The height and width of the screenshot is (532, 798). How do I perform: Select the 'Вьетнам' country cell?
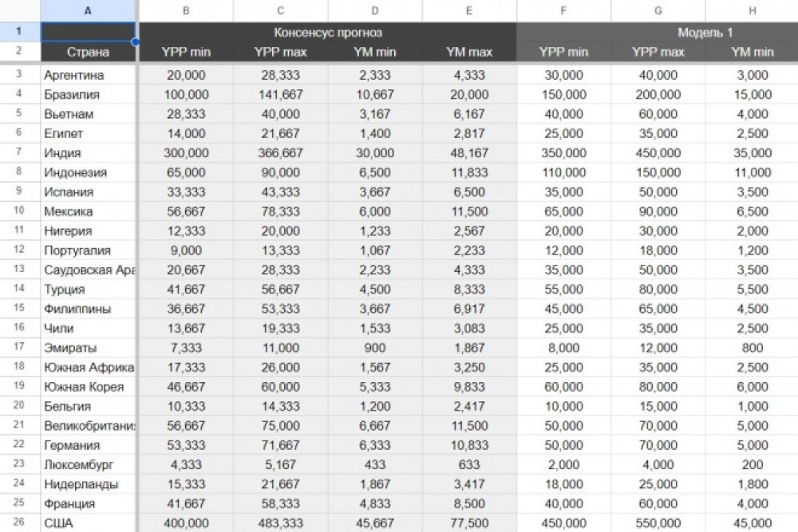coord(88,114)
